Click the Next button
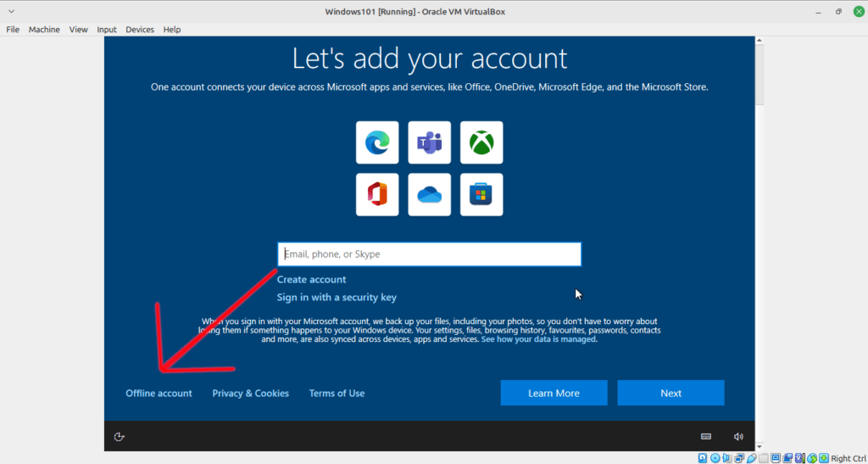 pos(671,393)
